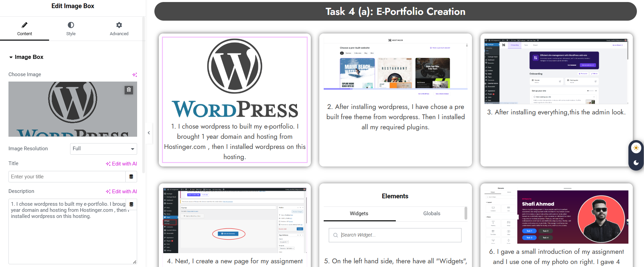Click the Enter your title field

point(67,177)
